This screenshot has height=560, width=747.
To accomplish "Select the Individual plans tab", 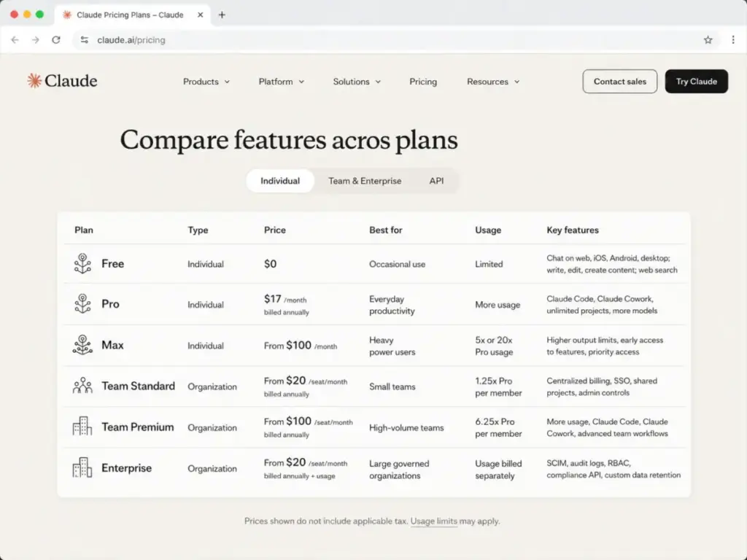I will point(280,181).
